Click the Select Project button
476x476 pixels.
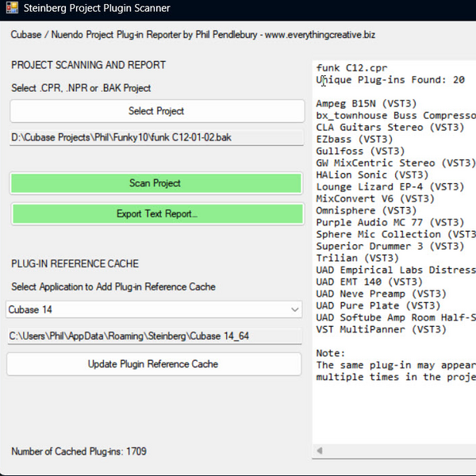pos(157,111)
